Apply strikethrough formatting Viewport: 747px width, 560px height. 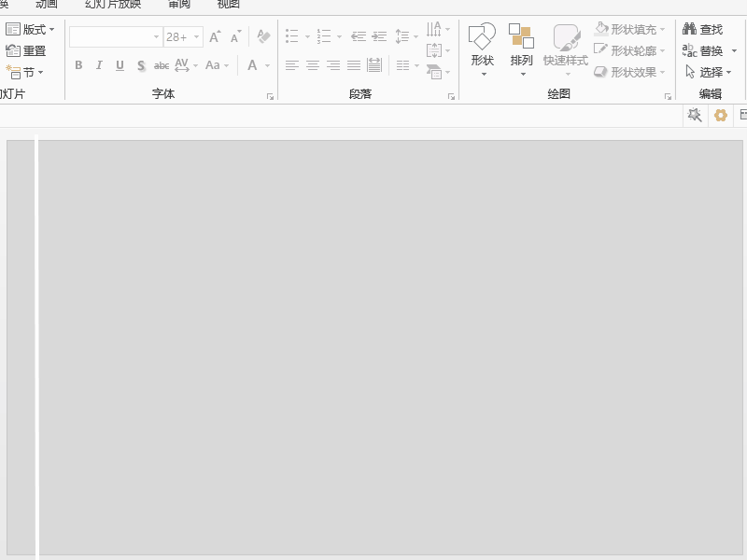[x=161, y=65]
